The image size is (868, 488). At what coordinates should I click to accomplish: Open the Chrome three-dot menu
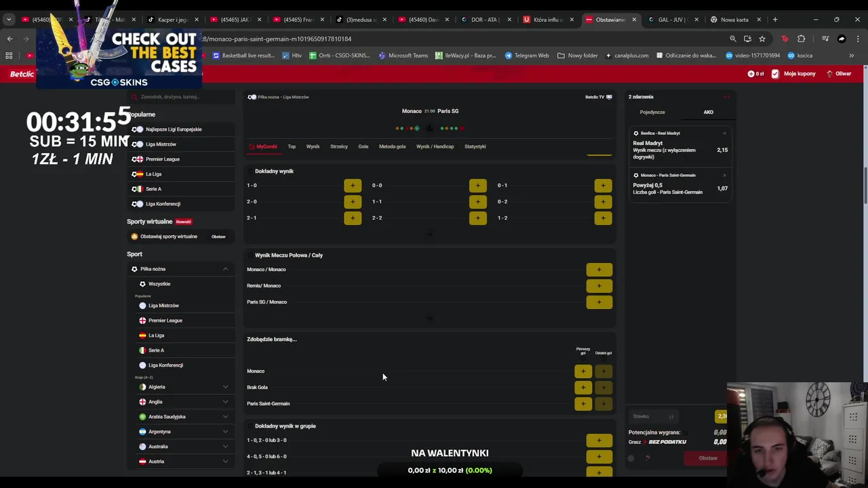tap(857, 39)
